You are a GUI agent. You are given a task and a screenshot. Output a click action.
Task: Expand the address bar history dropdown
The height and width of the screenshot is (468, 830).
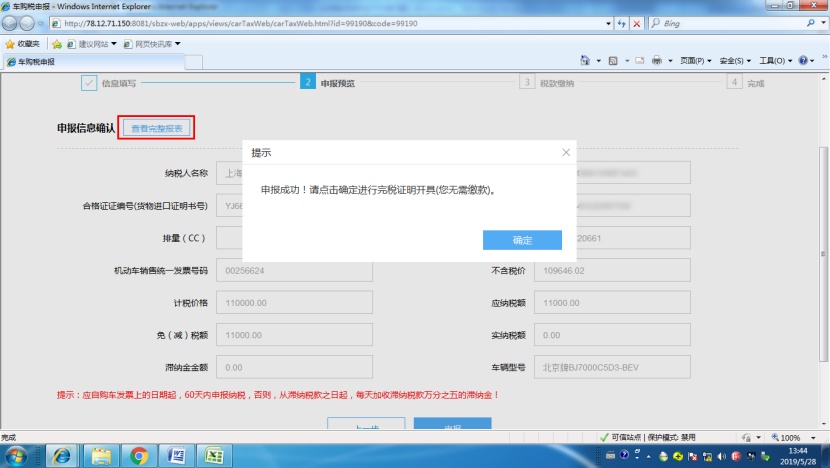608,23
